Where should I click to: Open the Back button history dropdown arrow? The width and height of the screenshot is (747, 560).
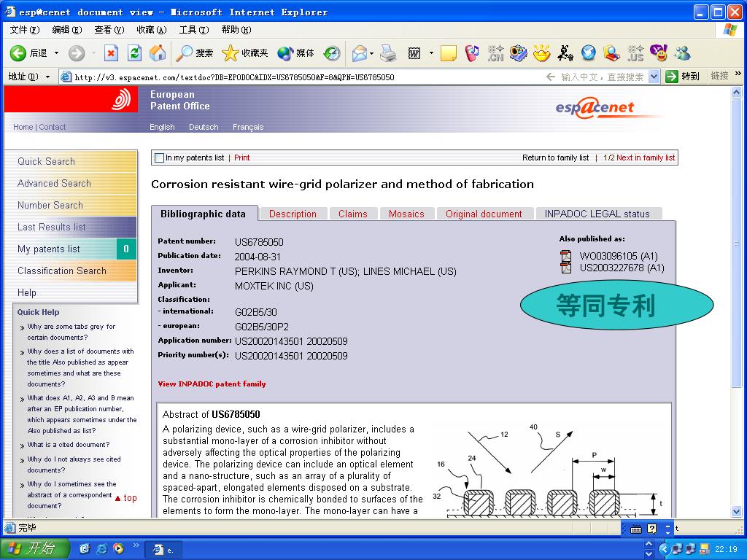point(56,53)
